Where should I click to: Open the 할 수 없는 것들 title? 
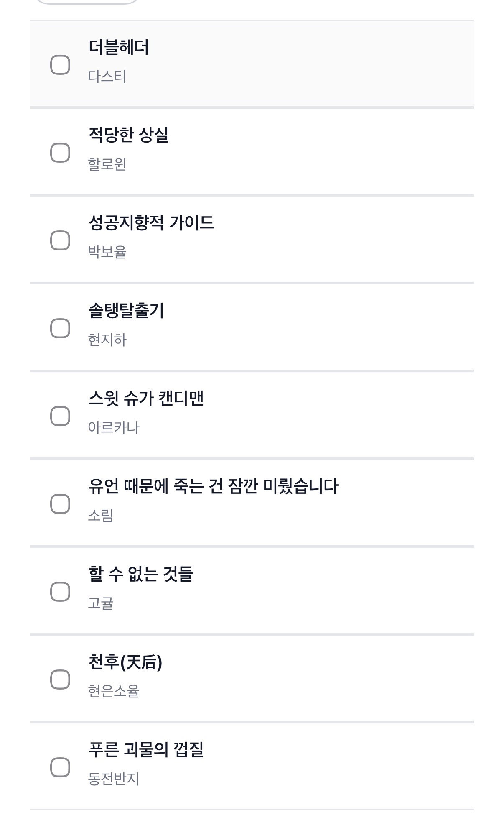tap(140, 574)
